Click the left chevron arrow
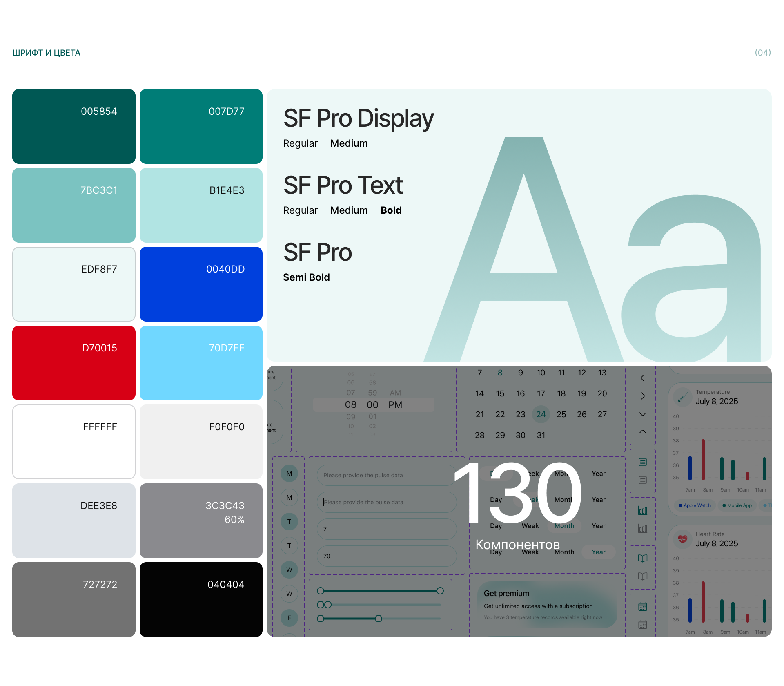784x686 pixels. (643, 378)
